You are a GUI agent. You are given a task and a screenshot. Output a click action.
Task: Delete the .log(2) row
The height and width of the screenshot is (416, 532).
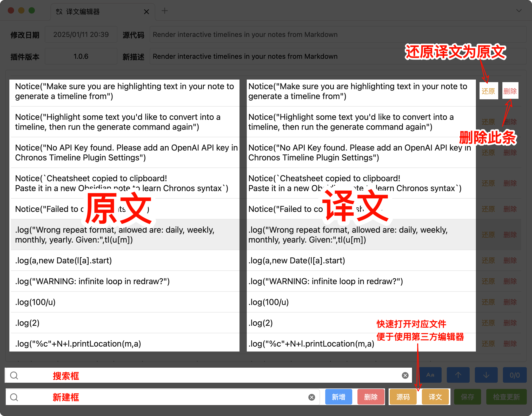pyautogui.click(x=510, y=323)
